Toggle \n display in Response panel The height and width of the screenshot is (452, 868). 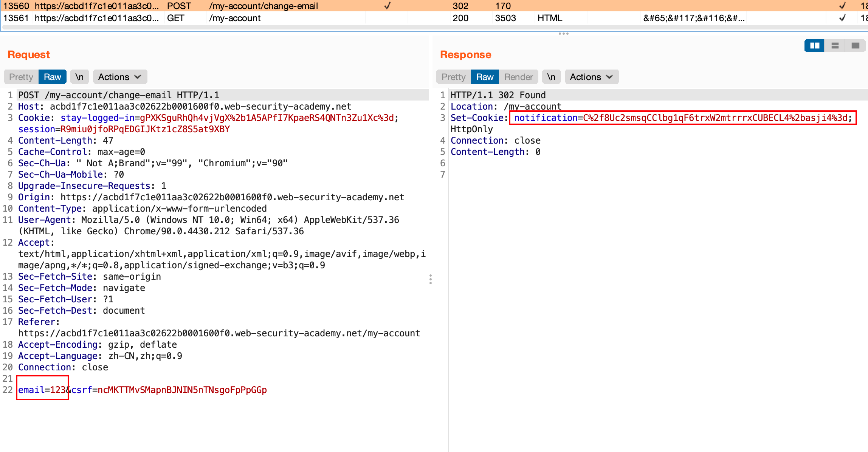[x=551, y=77]
